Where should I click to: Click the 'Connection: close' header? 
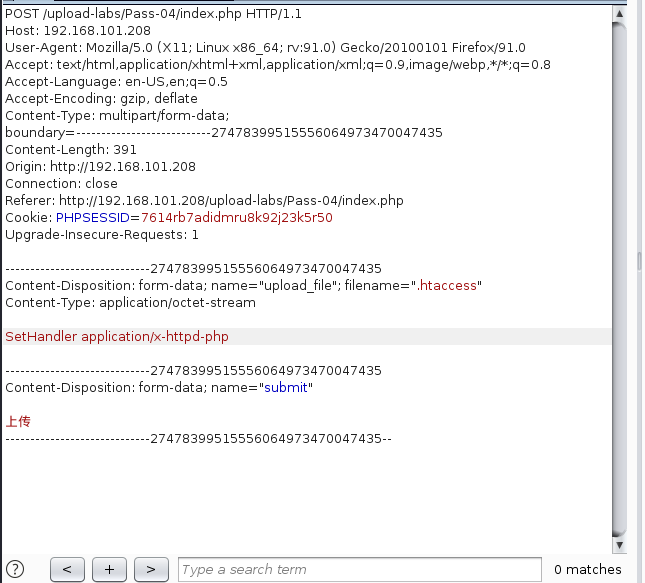61,183
